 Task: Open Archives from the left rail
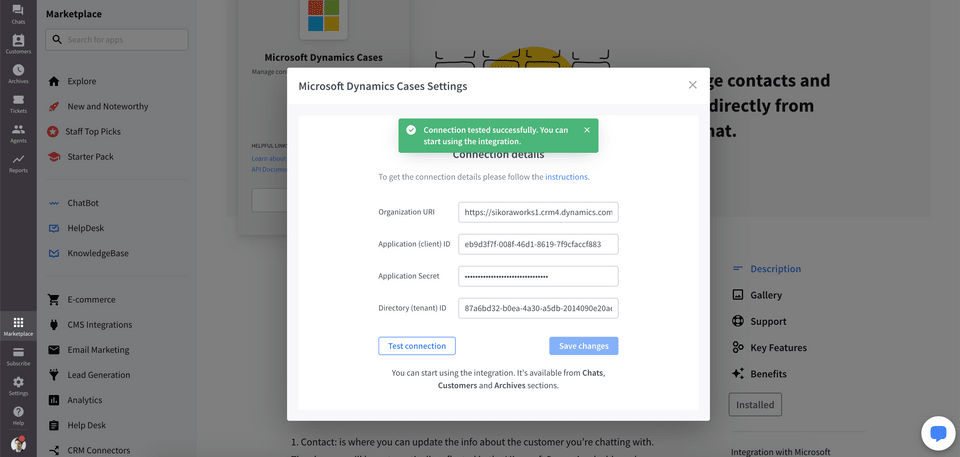(x=18, y=74)
